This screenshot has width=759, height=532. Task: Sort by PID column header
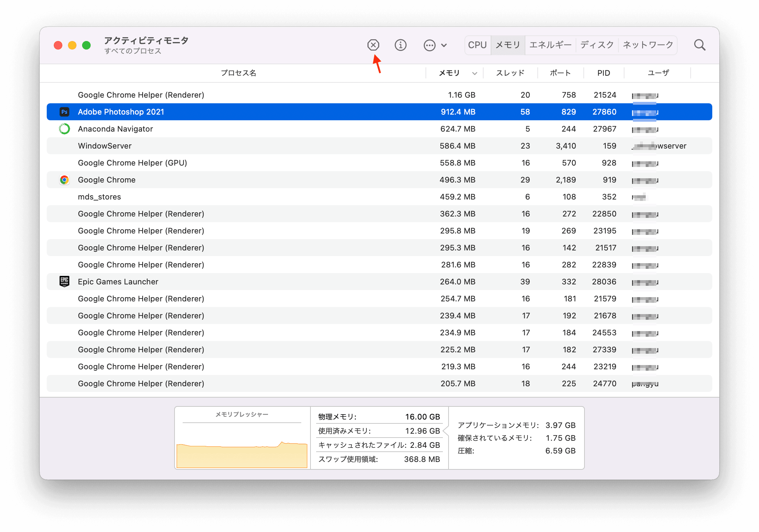pyautogui.click(x=604, y=73)
